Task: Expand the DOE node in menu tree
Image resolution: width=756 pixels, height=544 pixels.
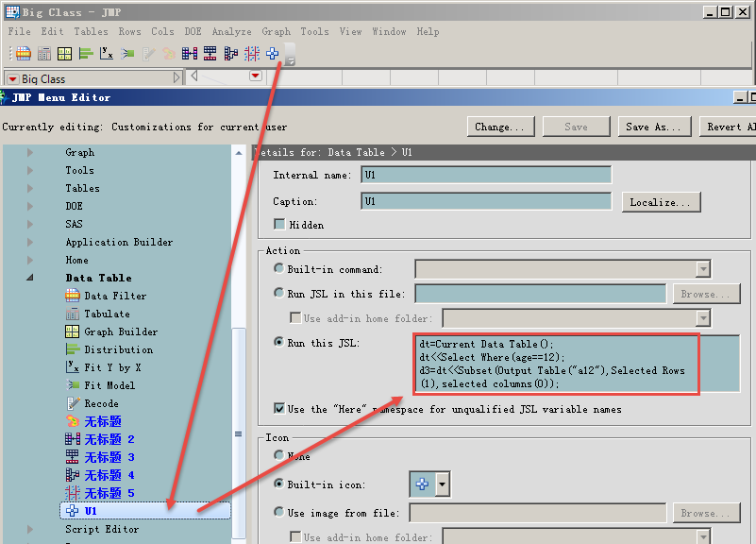Action: 30,206
